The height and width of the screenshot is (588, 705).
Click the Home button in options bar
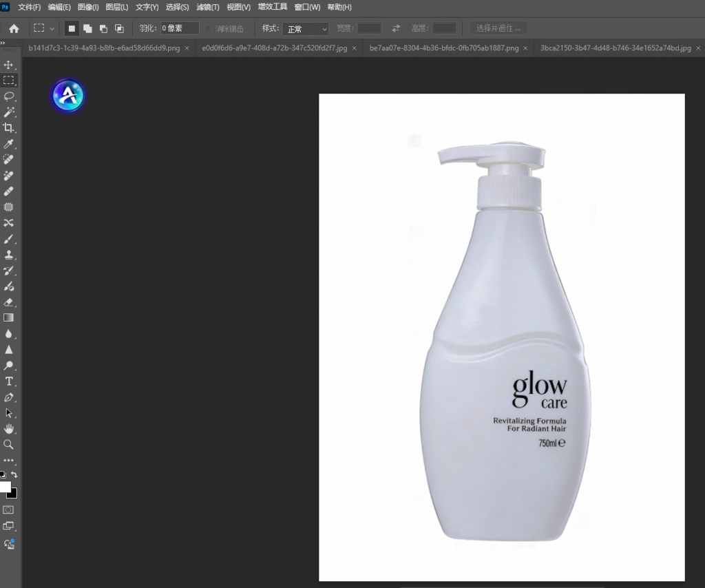[x=14, y=28]
